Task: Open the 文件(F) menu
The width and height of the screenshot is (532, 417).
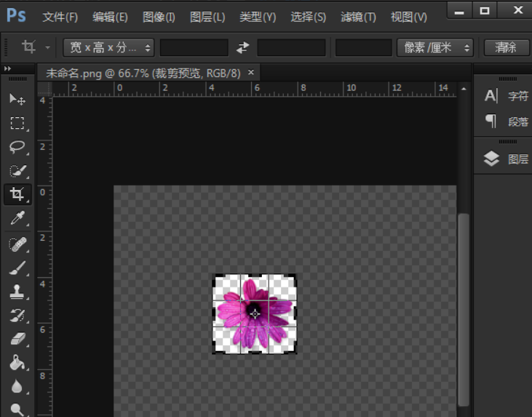Action: 60,17
